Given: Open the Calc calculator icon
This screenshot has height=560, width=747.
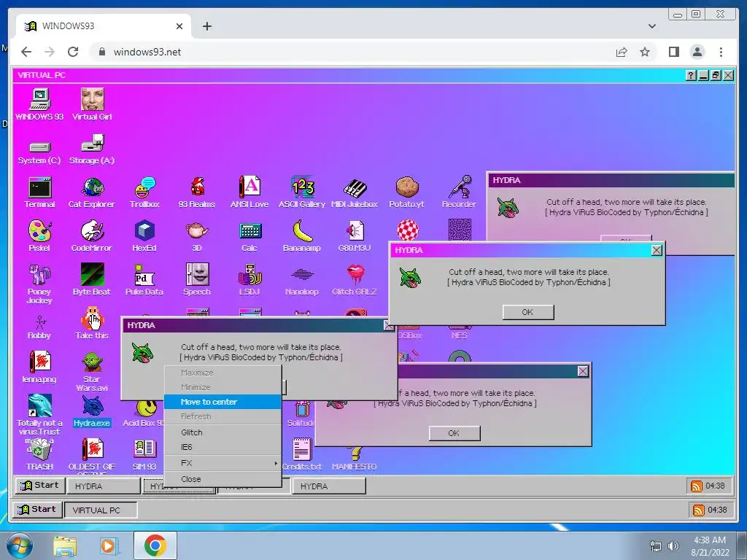Looking at the screenshot, I should point(249,237).
